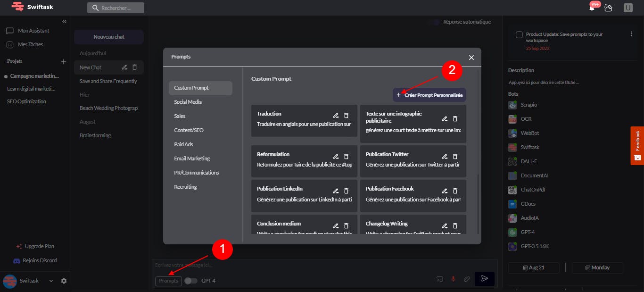Send the message with paper plane icon
Viewport: 644px width, 292px height.
(484, 279)
